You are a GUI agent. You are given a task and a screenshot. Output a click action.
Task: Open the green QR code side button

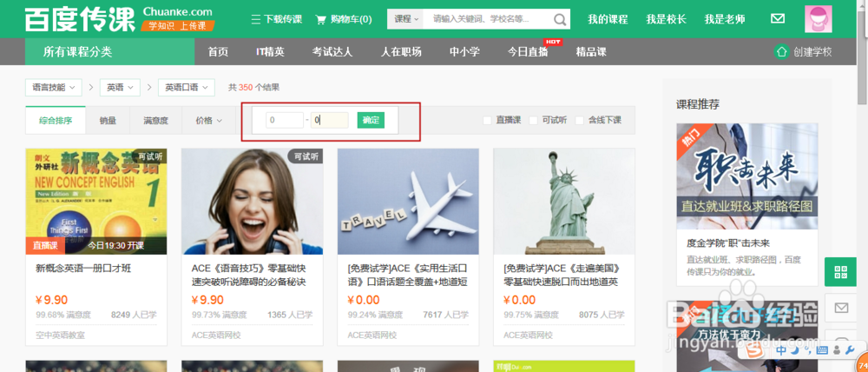point(841,272)
